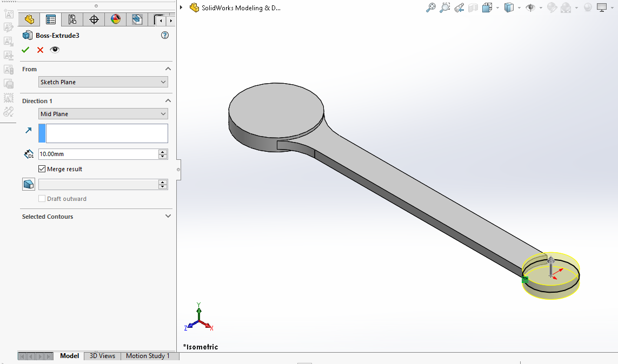Image resolution: width=618 pixels, height=364 pixels.
Task: Open the DimXpertManager crosshair tab
Action: tap(94, 20)
